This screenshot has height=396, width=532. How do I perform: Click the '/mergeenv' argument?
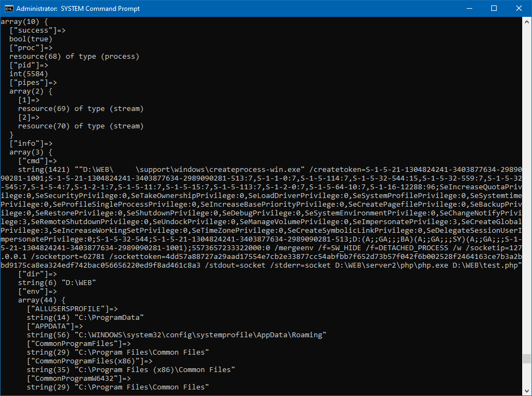pyautogui.click(x=294, y=247)
